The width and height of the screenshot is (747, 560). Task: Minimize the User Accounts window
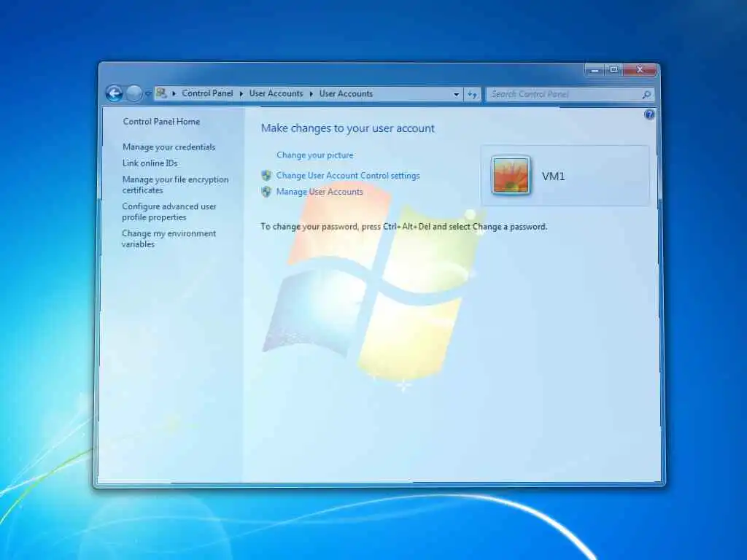point(595,70)
